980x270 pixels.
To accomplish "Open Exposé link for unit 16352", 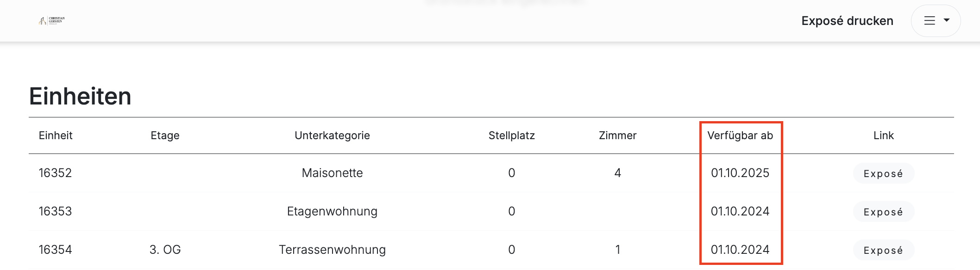I will pyautogui.click(x=883, y=173).
